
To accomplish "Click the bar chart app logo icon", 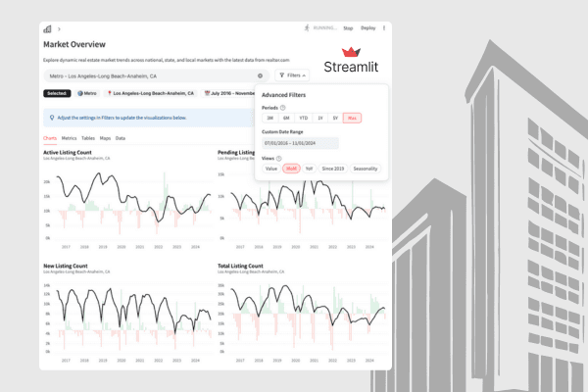I will (x=47, y=28).
